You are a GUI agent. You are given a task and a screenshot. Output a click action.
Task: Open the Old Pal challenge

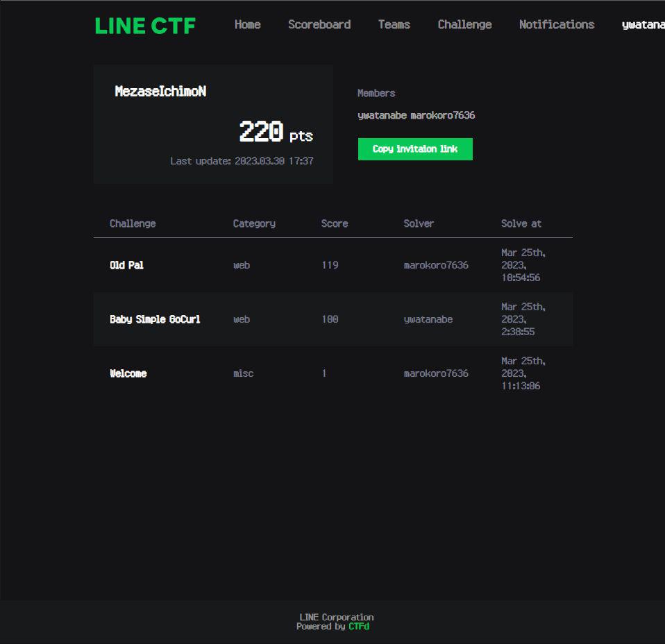pos(126,265)
